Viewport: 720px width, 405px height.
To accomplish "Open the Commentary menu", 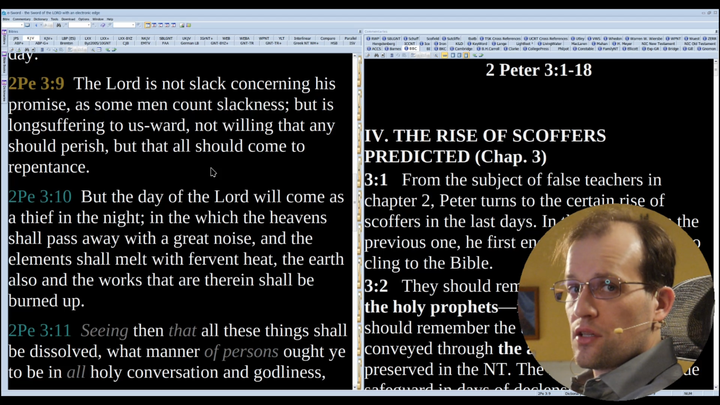I will tap(22, 19).
